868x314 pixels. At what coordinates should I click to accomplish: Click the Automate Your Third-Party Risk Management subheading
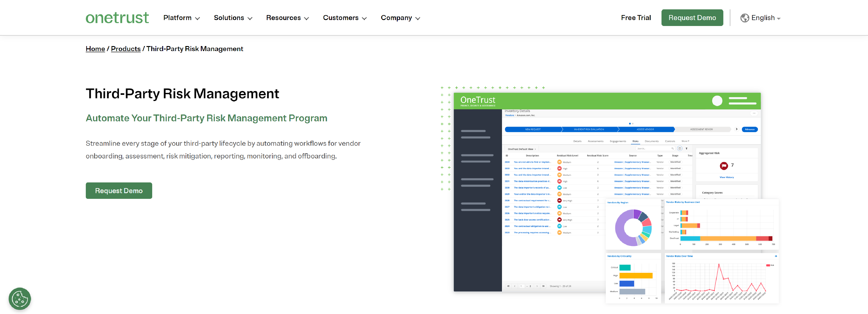click(x=207, y=118)
